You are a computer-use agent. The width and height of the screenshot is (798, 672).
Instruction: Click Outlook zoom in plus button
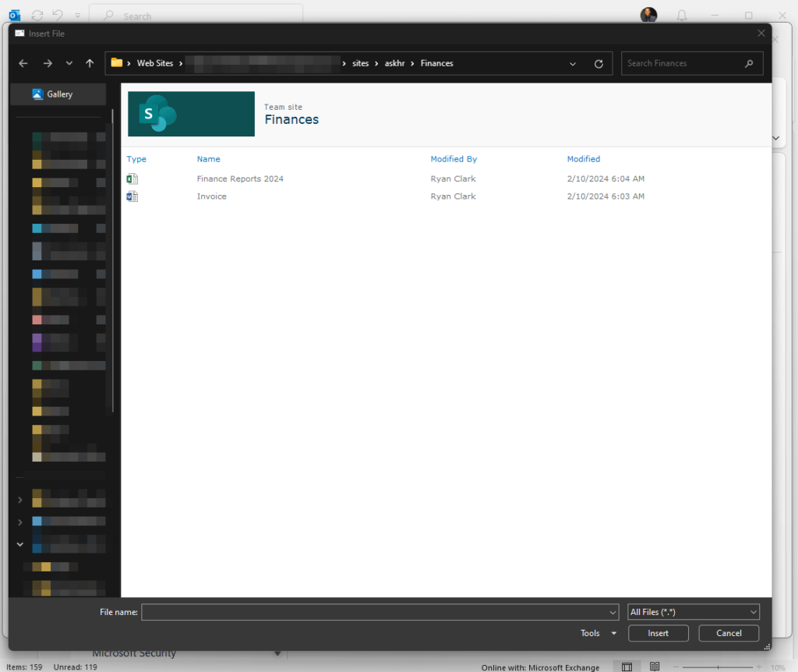tap(759, 667)
